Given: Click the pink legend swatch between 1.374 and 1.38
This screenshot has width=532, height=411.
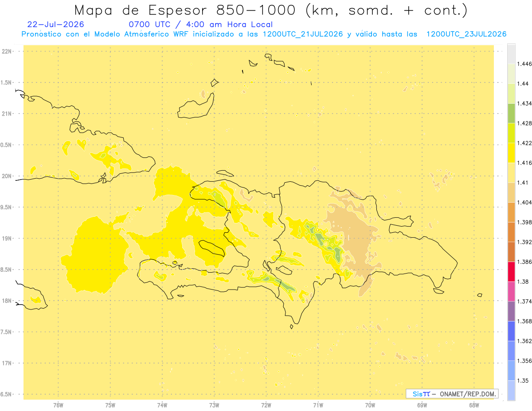Looking at the screenshot, I should (511, 291).
